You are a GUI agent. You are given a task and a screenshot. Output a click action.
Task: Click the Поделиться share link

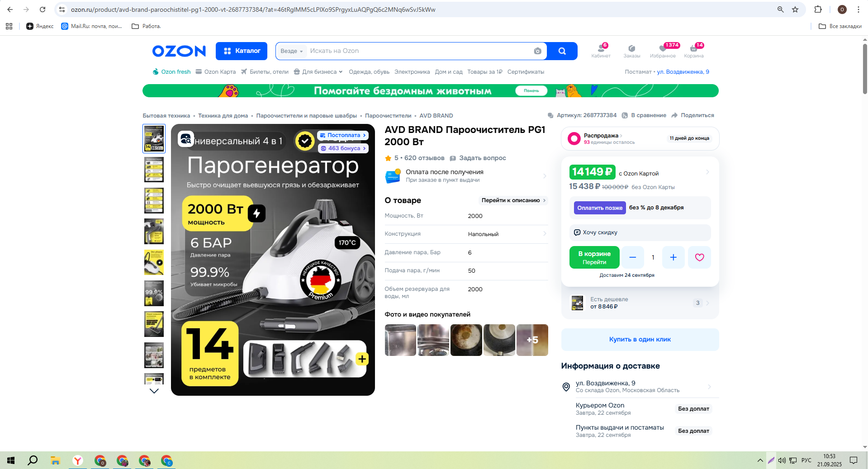coord(693,115)
